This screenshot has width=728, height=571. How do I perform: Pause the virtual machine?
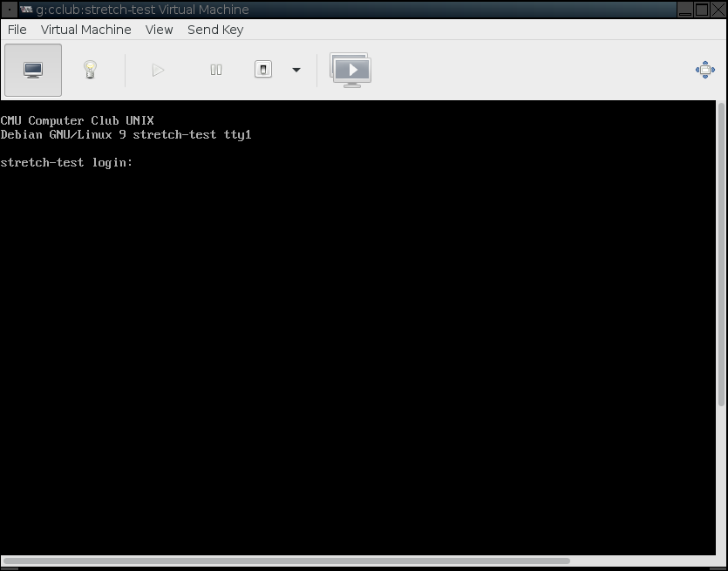(x=216, y=70)
